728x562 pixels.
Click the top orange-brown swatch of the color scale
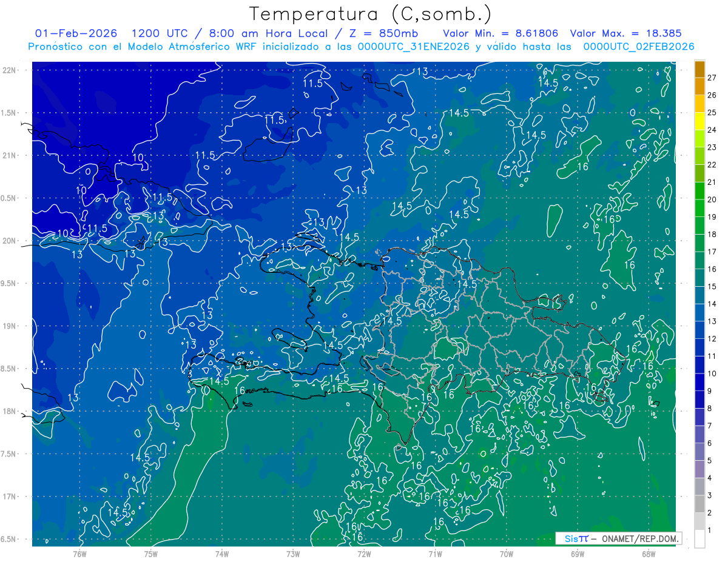pos(699,69)
